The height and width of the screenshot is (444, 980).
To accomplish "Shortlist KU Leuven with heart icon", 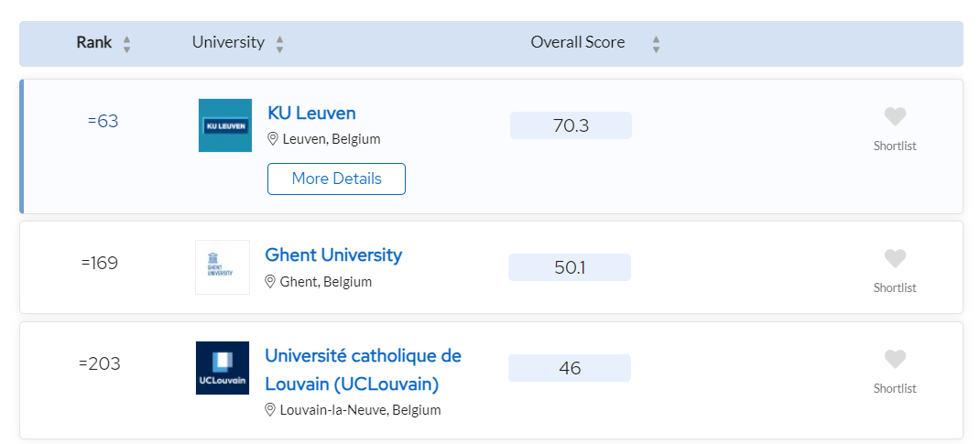I will tap(895, 117).
